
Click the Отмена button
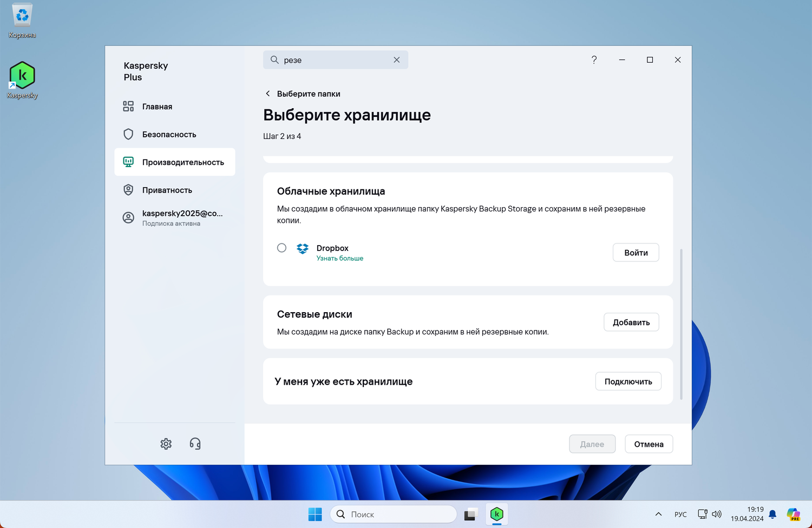tap(649, 444)
